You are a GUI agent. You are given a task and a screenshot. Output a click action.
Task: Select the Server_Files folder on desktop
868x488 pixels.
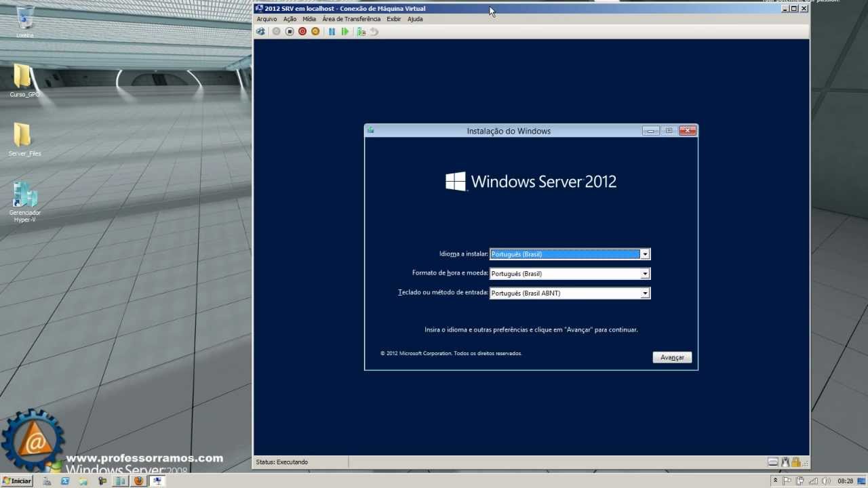[24, 140]
